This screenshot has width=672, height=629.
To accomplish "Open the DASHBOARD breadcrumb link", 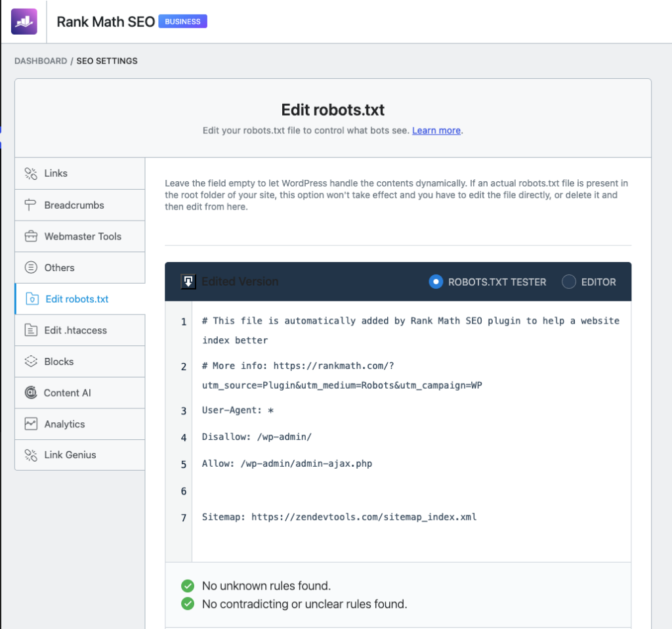I will (x=41, y=61).
